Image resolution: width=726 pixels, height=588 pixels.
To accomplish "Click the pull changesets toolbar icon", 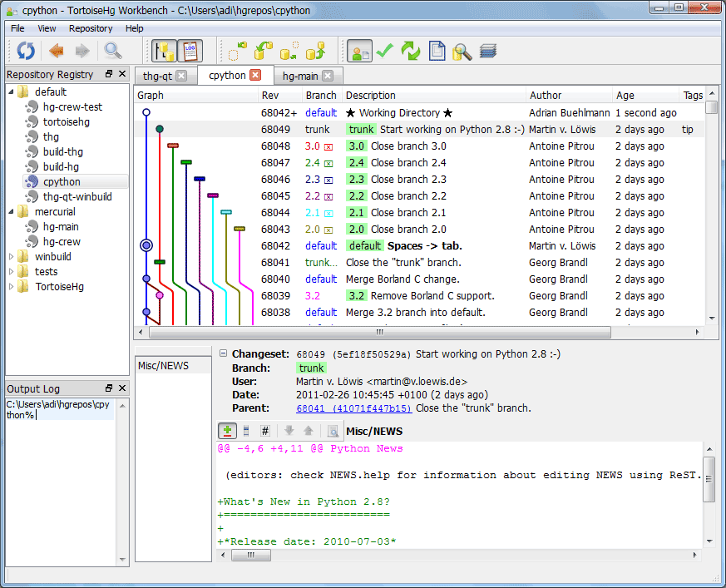I will pyautogui.click(x=264, y=51).
